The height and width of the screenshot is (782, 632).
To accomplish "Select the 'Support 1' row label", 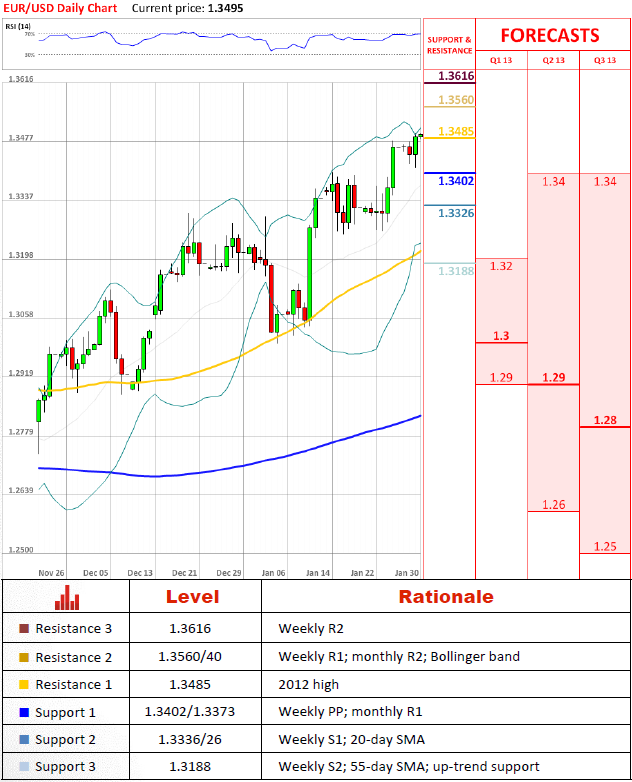I will tap(65, 713).
